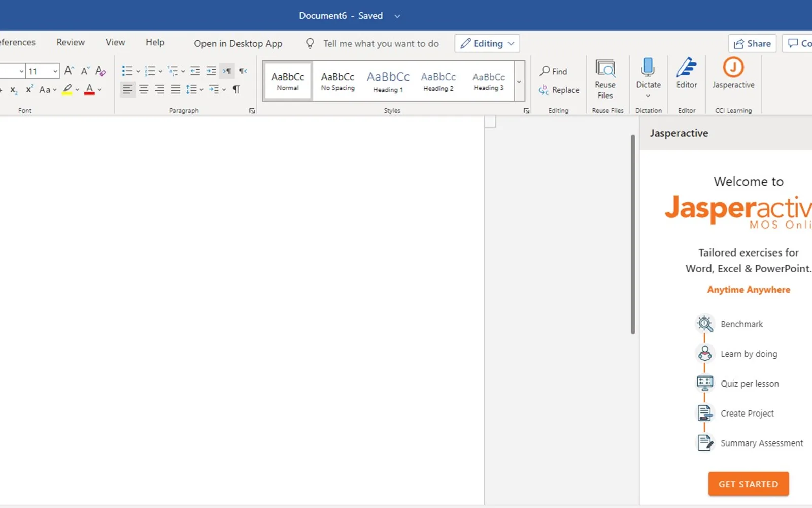Toggle show/hide paragraph marks

coord(236,90)
